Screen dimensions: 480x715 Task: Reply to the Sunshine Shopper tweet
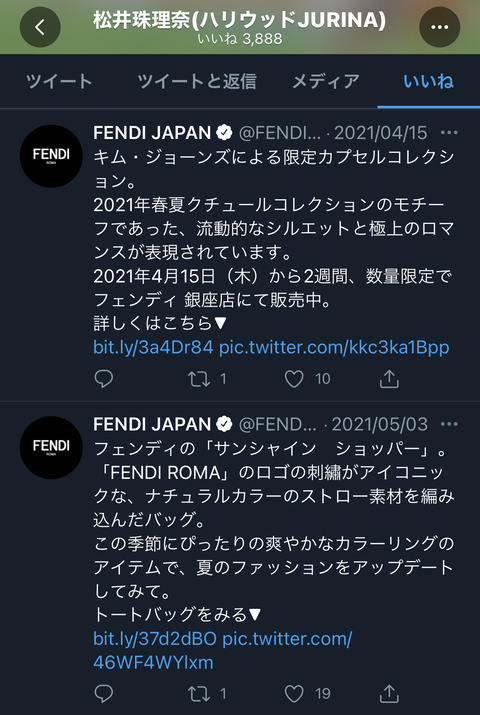[103, 694]
